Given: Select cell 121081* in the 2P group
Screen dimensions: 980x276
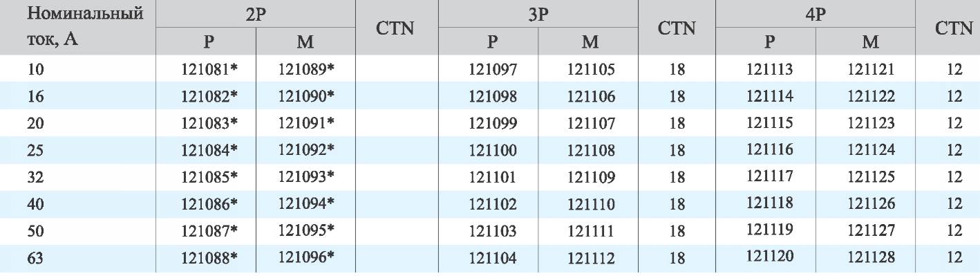Looking at the screenshot, I should click(209, 69).
